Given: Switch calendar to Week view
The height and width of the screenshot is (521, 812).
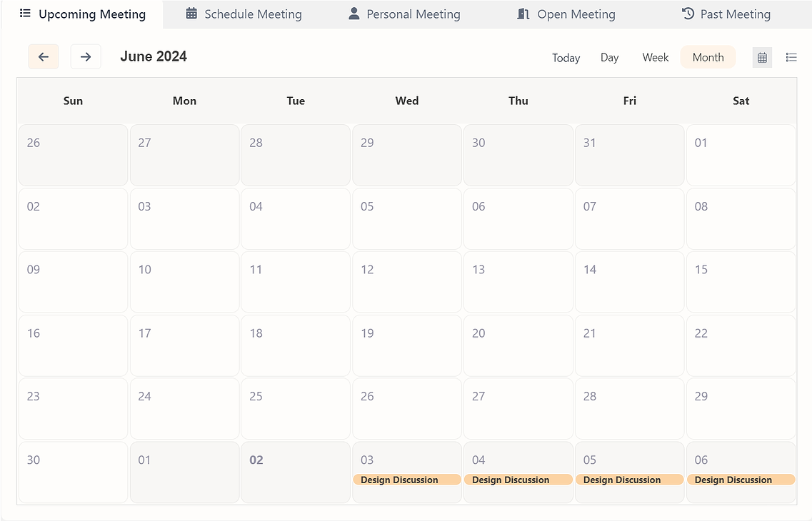Looking at the screenshot, I should [x=655, y=57].
